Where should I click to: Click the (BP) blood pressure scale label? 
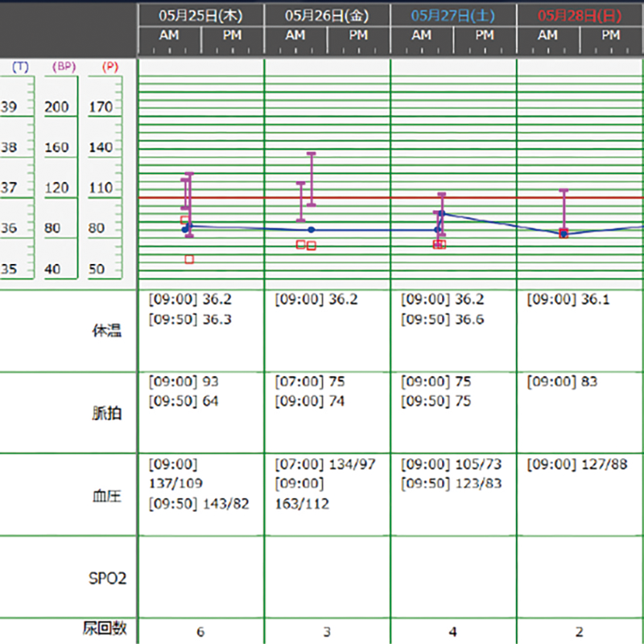click(x=61, y=68)
